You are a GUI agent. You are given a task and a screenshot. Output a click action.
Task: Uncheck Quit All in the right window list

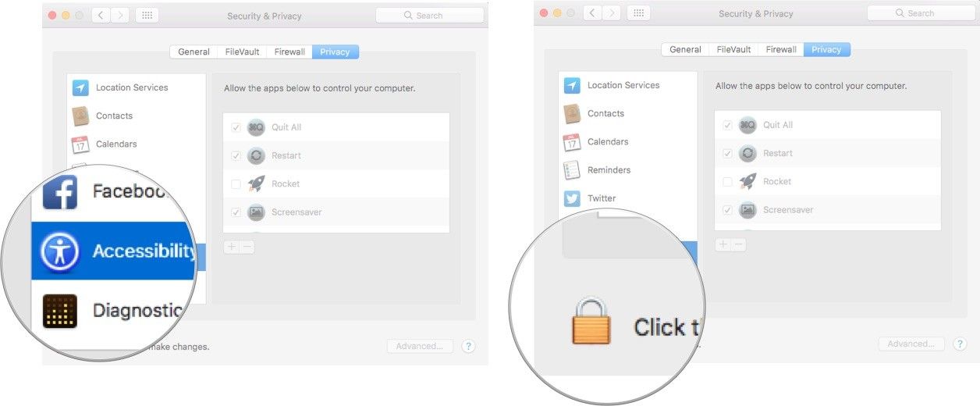(x=727, y=125)
